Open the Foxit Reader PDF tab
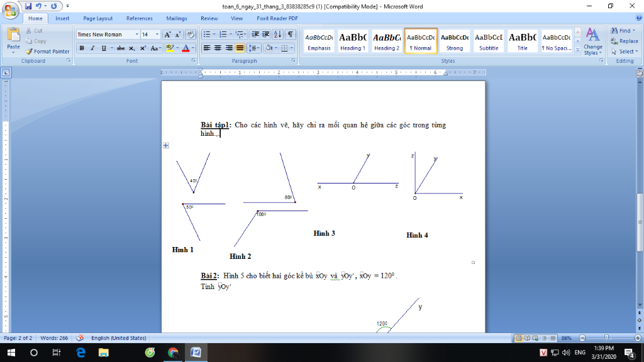Screen dimensions: 644x362 coord(277,18)
